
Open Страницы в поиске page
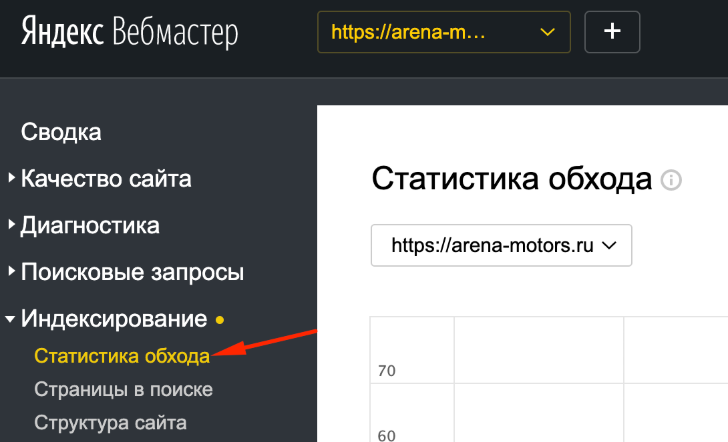124,390
